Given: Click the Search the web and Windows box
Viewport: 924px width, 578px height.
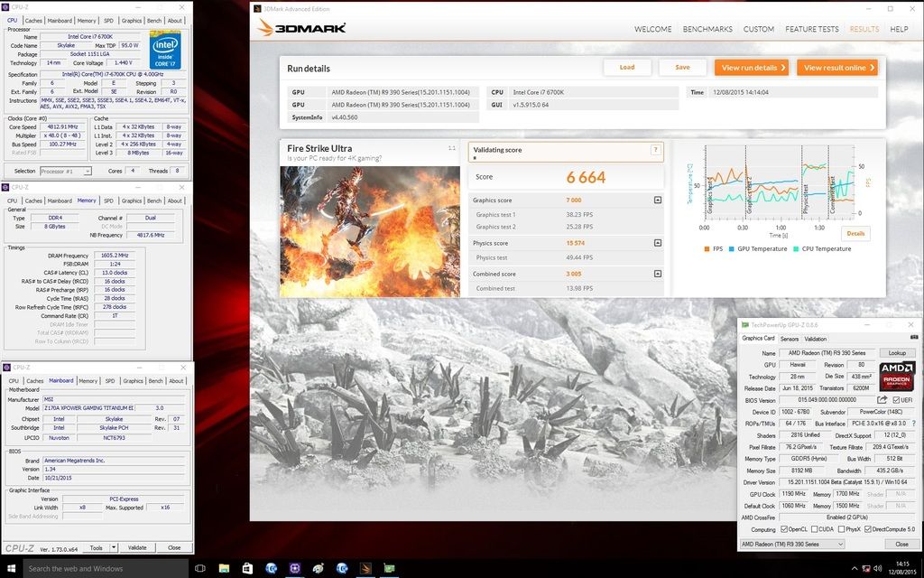Looking at the screenshot, I should coord(106,569).
